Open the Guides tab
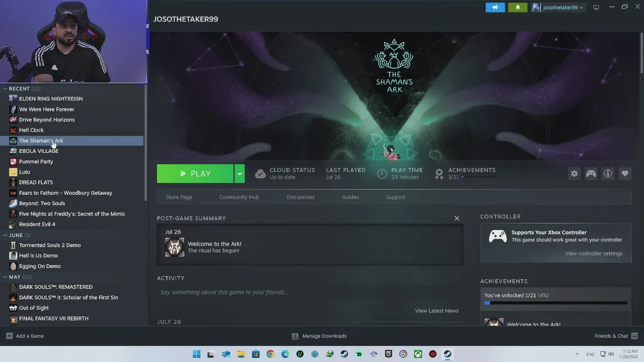 coord(350,197)
